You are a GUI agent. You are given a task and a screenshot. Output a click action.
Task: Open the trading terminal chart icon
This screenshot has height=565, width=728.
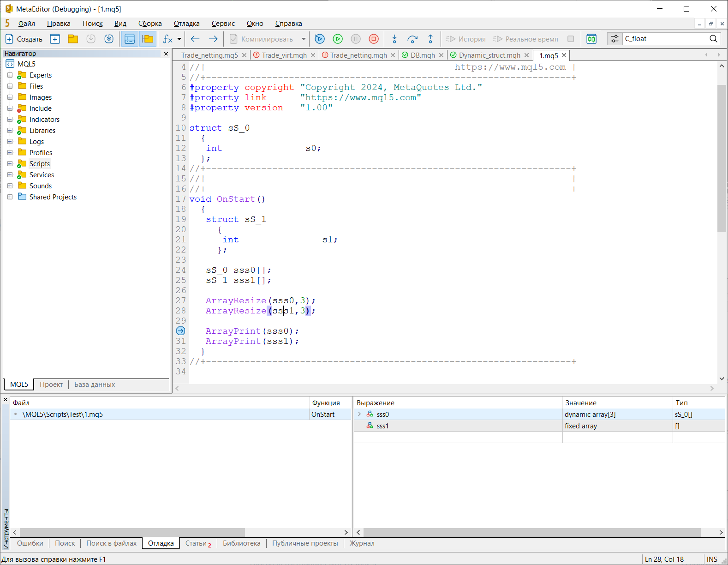(x=591, y=39)
